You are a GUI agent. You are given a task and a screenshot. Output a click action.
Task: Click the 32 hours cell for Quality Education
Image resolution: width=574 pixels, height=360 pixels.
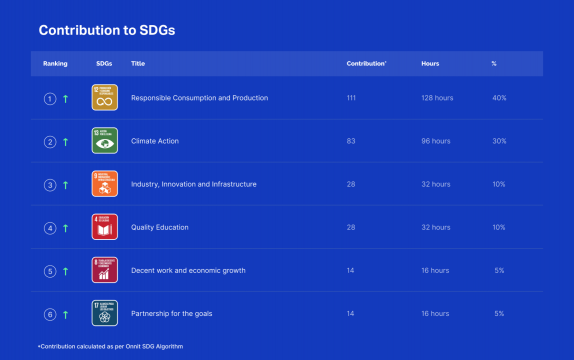436,227
